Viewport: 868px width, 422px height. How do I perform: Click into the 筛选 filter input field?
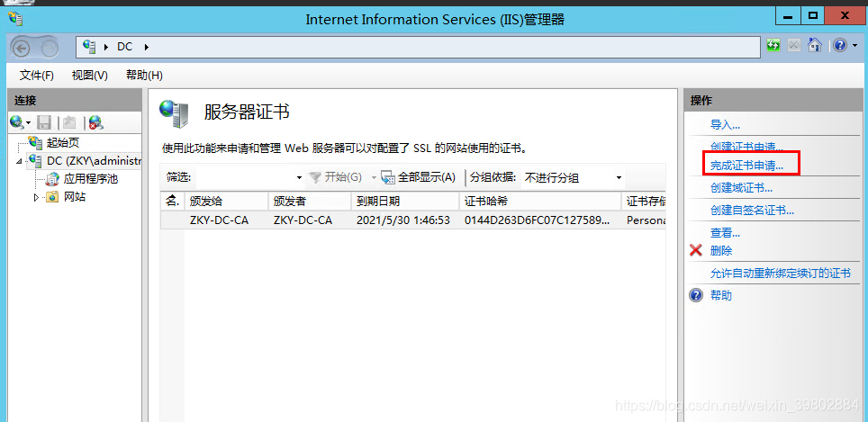tap(244, 177)
